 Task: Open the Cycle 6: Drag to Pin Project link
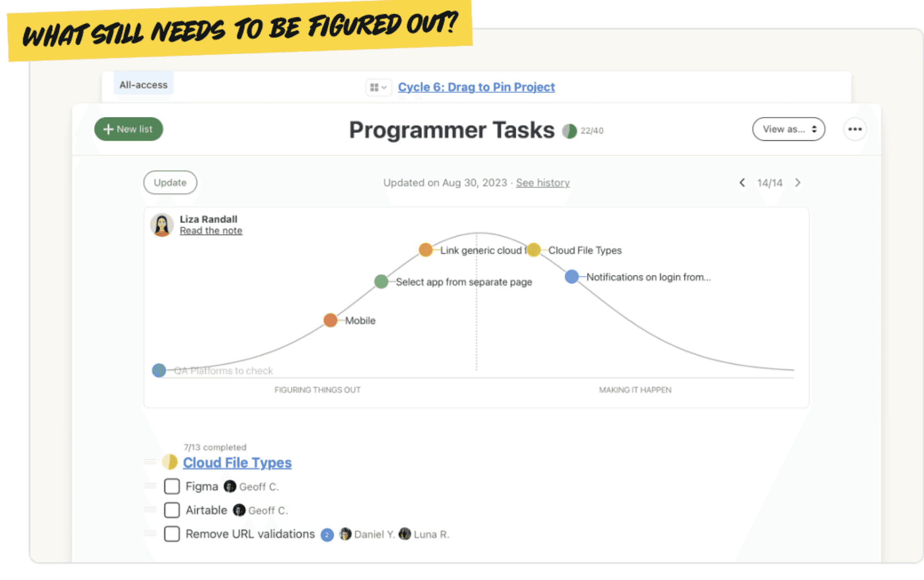point(477,87)
